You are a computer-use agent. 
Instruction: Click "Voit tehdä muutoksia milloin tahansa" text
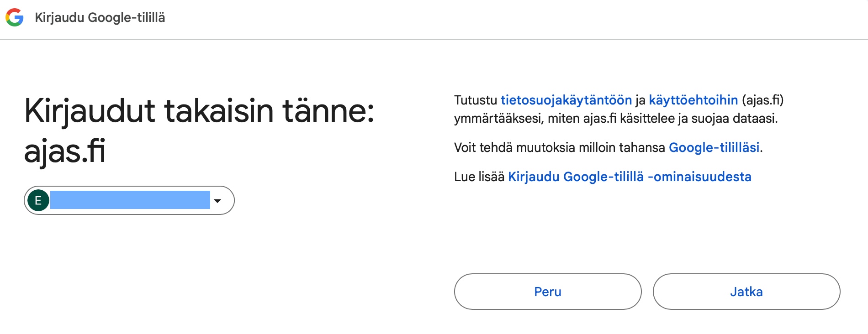(x=559, y=147)
